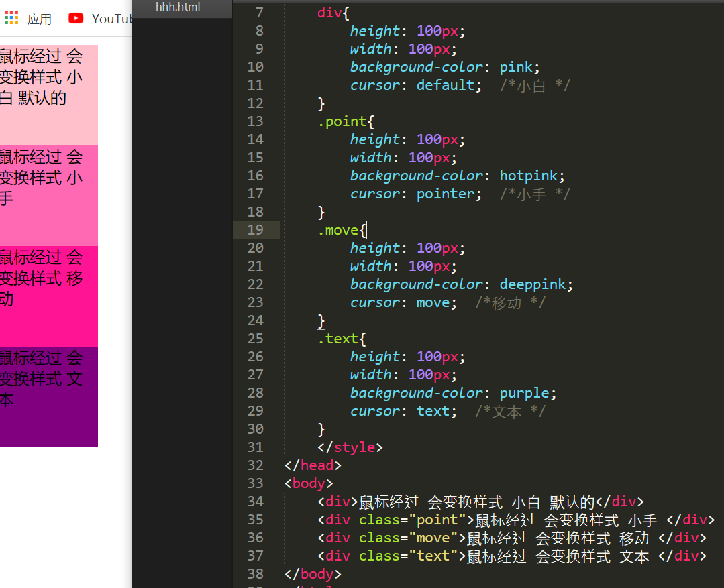Open the YouTube bookmark
The width and height of the screenshot is (724, 588).
click(x=100, y=19)
